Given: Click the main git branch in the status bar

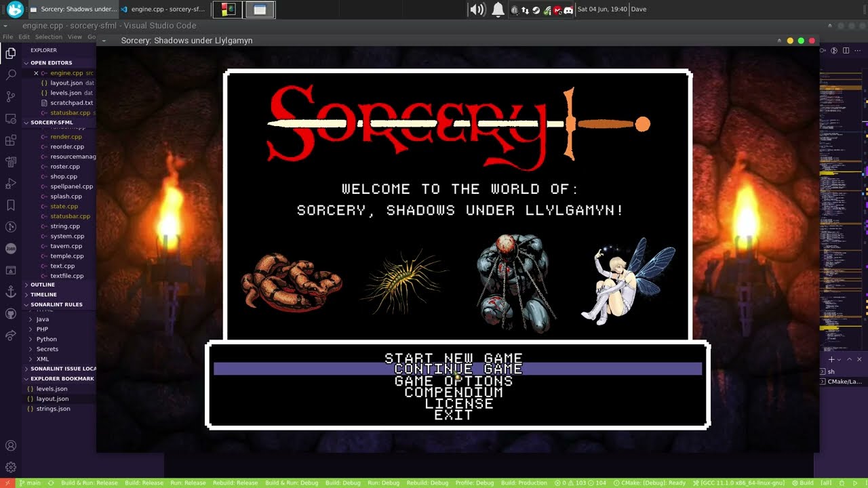Looking at the screenshot, I should pos(30,483).
